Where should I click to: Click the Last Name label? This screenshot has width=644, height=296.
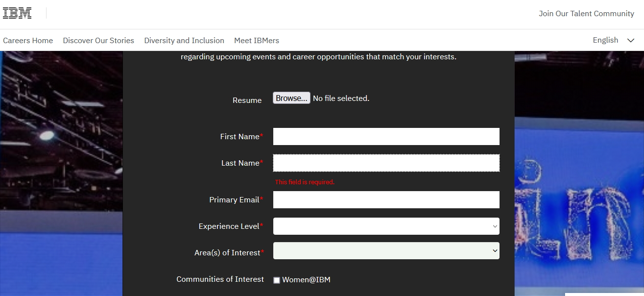click(x=242, y=163)
